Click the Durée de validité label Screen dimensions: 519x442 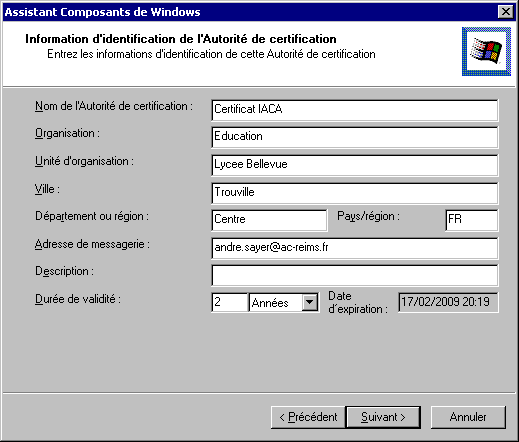pyautogui.click(x=78, y=299)
